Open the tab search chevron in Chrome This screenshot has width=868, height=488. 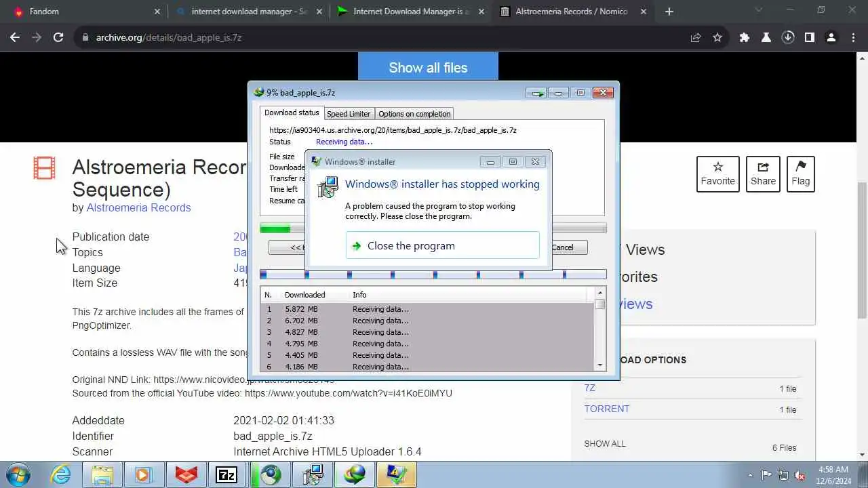(759, 10)
